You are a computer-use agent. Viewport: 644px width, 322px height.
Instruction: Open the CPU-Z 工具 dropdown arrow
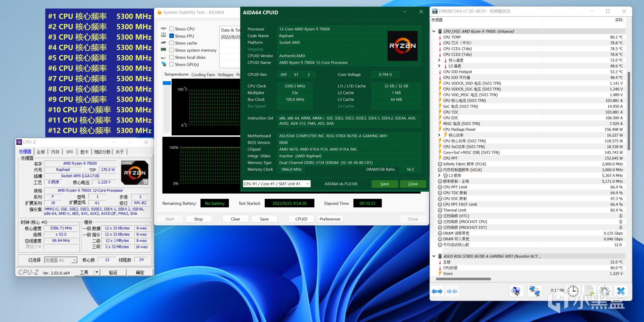97,272
